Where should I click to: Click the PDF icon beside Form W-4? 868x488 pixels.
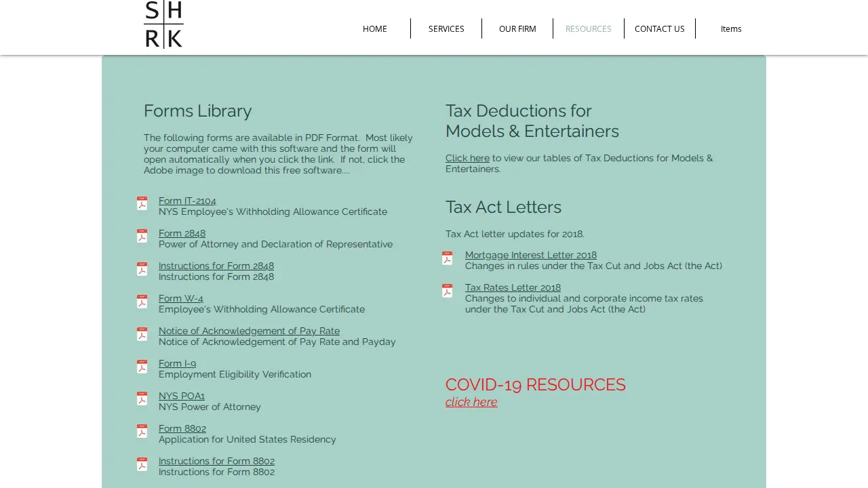click(142, 301)
